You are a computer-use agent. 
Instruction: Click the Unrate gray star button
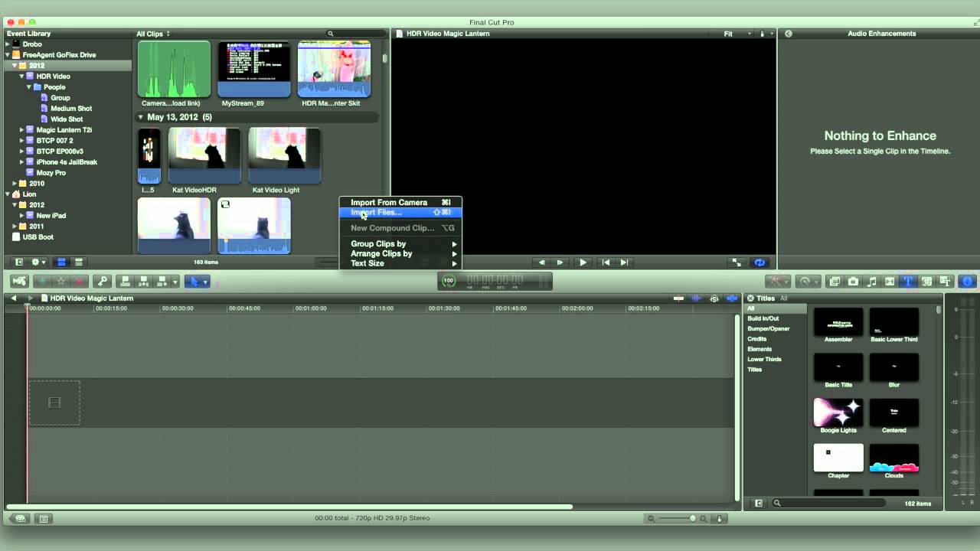(61, 282)
